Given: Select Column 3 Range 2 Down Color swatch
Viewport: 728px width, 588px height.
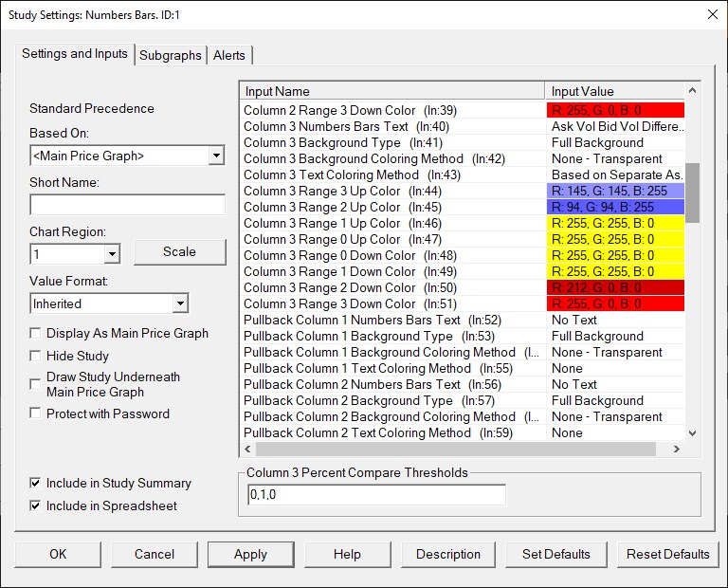Looking at the screenshot, I should pos(615,288).
